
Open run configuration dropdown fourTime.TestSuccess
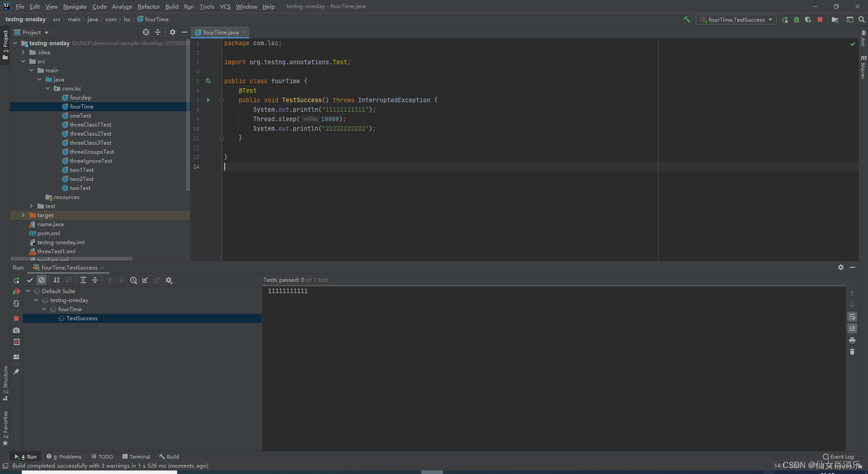pyautogui.click(x=736, y=19)
